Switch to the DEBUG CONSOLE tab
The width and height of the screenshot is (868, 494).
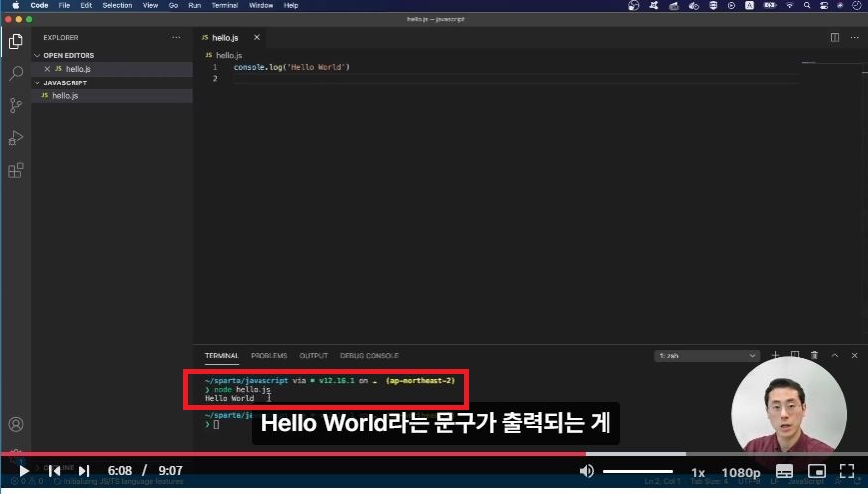click(369, 355)
